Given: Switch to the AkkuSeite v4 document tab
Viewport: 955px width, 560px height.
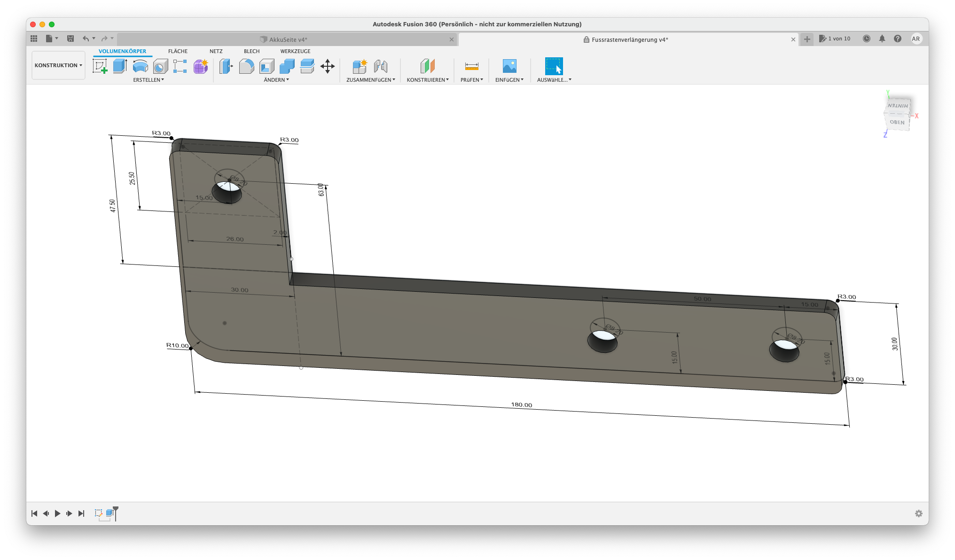Looking at the screenshot, I should point(288,39).
